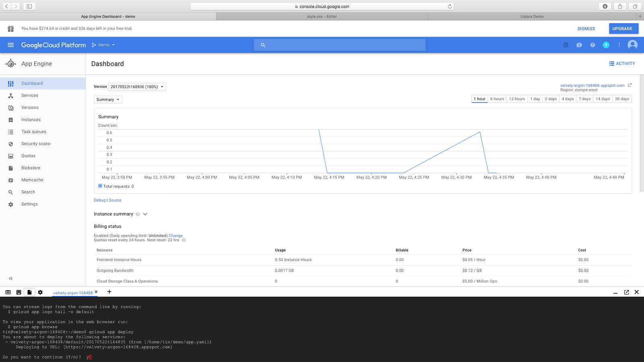
Task: Toggle Safari sidebar button
Action: click(x=29, y=6)
